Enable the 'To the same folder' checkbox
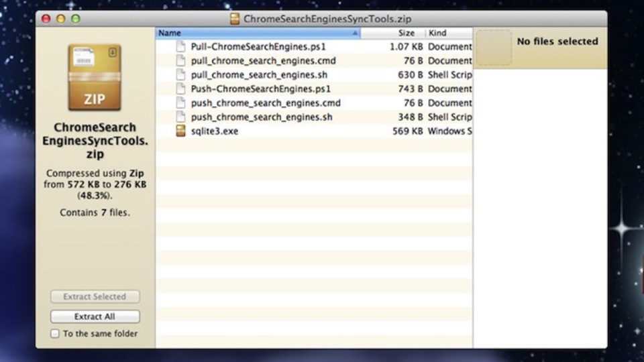 coord(54,334)
